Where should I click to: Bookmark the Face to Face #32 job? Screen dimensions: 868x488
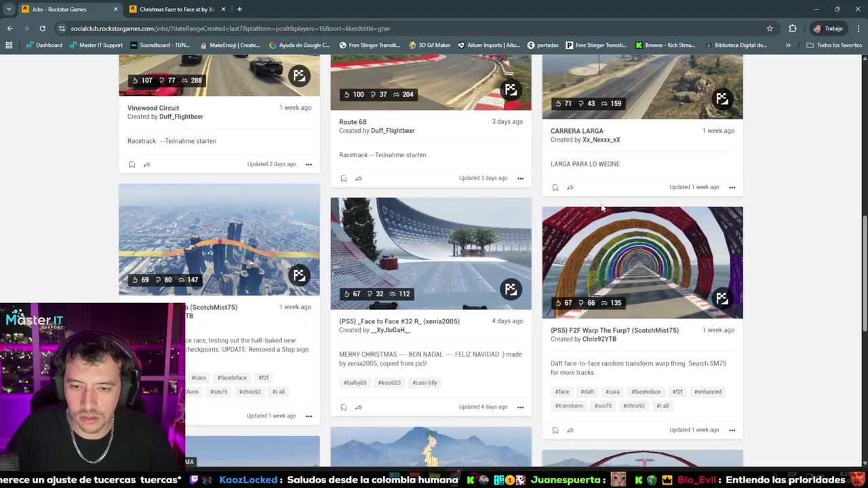point(343,407)
